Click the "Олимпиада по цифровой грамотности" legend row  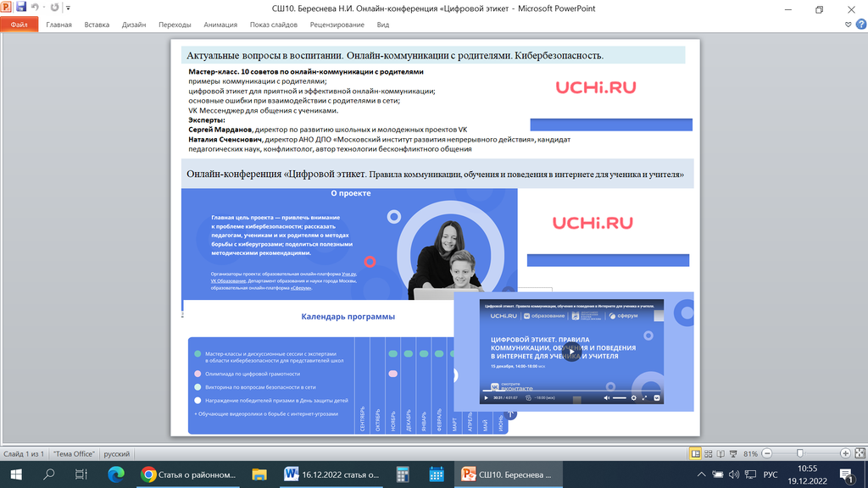[247, 374]
